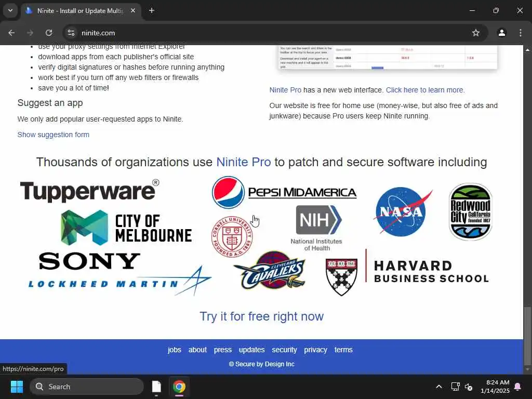Image resolution: width=532 pixels, height=399 pixels.
Task: Click the Lockheed Martin logo
Action: click(x=120, y=281)
